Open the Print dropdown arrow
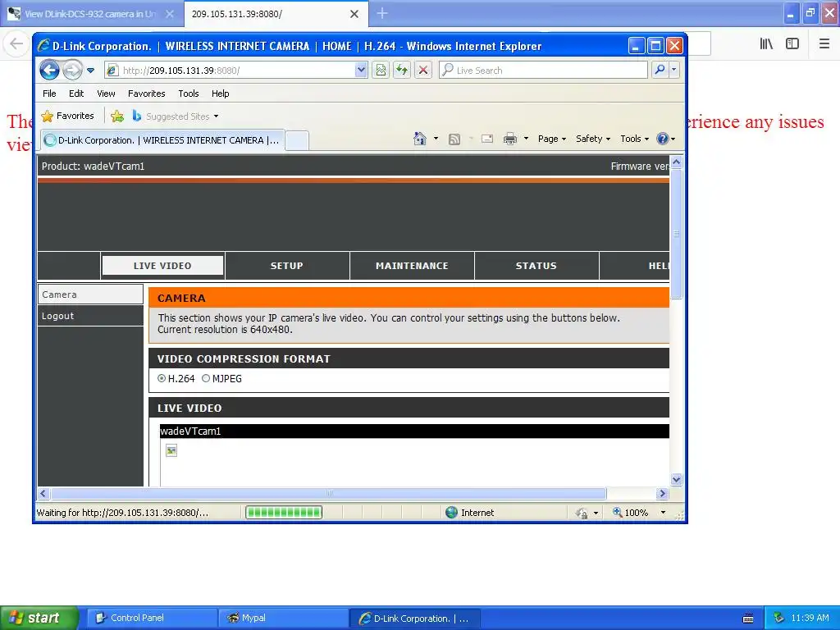Screen dimensions: 840x630 tap(526, 139)
